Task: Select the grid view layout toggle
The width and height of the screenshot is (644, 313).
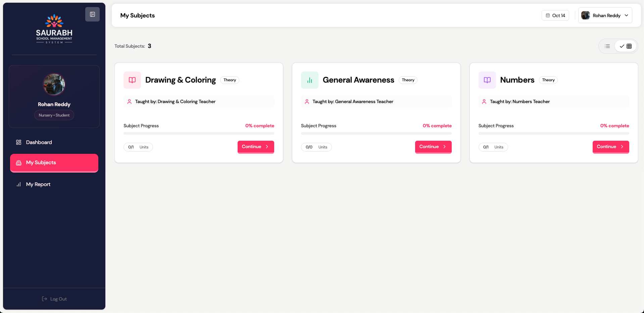Action: [626, 46]
